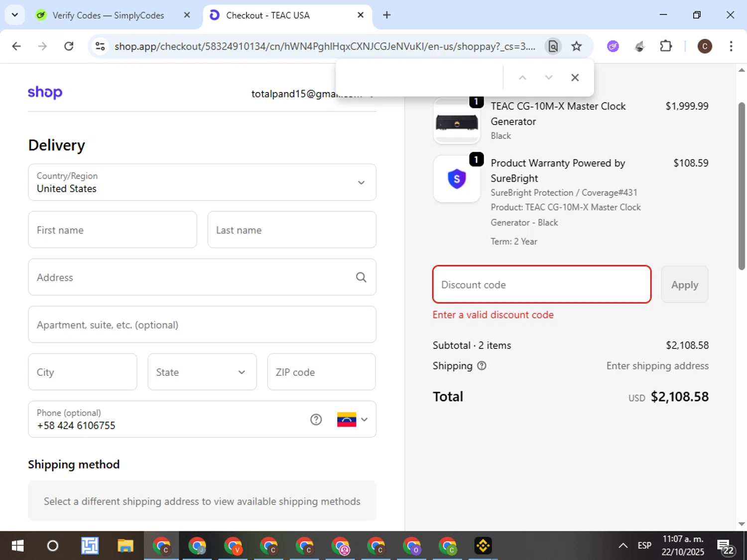This screenshot has height=560, width=747.
Task: Open the purple extension icon in toolbar
Action: (613, 46)
